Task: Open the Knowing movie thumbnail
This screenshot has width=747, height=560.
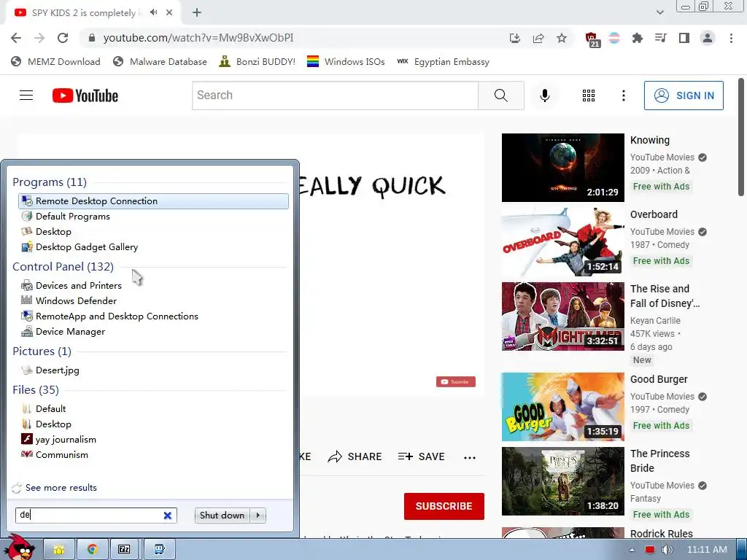Action: click(562, 168)
